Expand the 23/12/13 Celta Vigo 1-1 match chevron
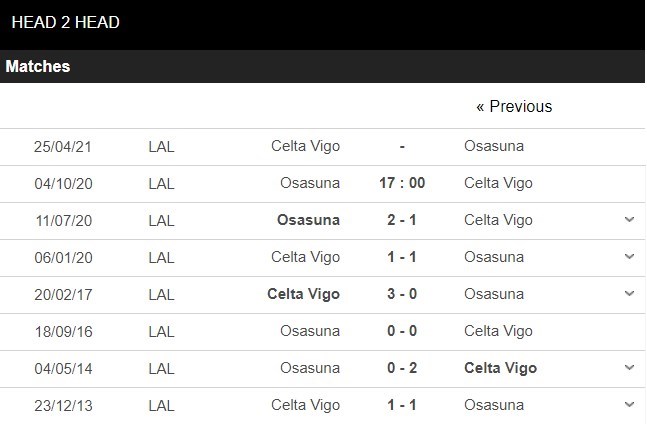 pyautogui.click(x=629, y=405)
